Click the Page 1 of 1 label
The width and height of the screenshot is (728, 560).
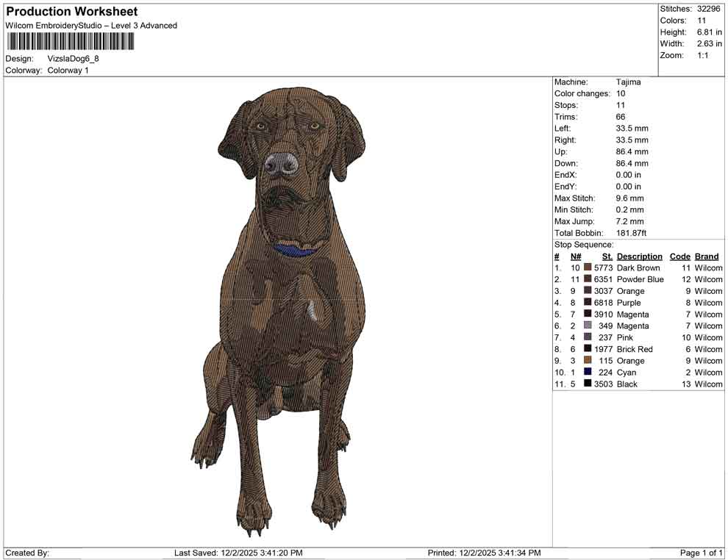699,552
